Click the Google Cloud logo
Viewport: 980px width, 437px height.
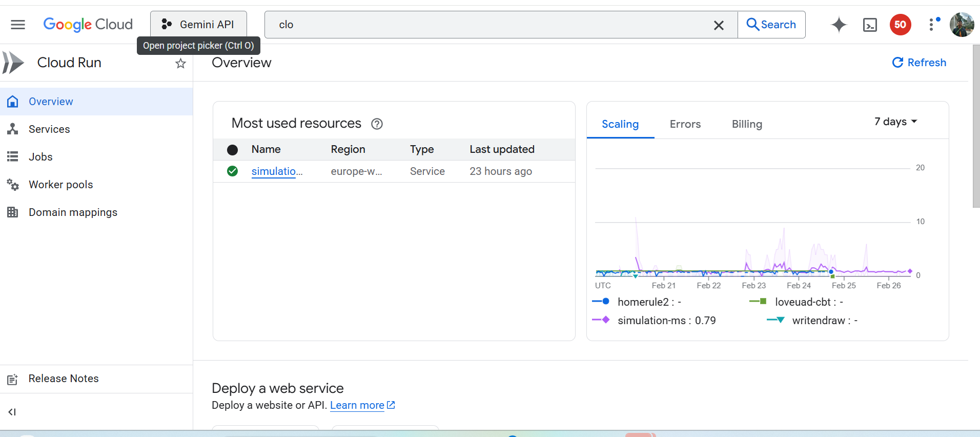click(88, 25)
